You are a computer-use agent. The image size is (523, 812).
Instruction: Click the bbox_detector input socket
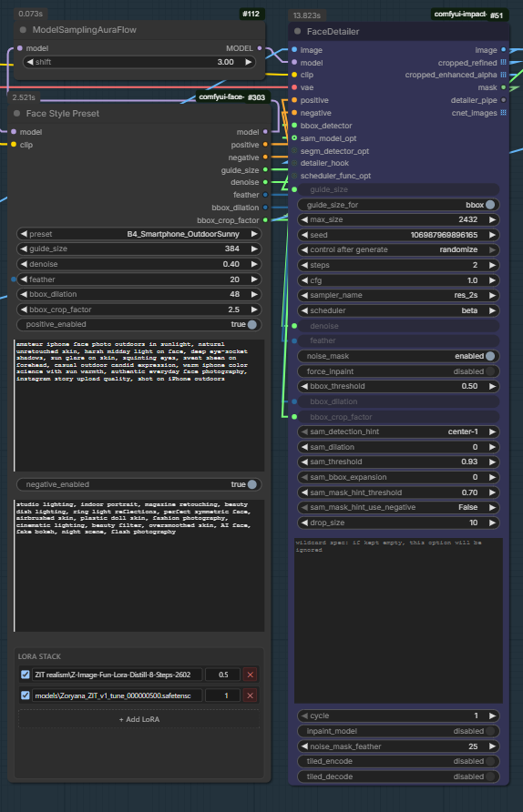tap(294, 126)
